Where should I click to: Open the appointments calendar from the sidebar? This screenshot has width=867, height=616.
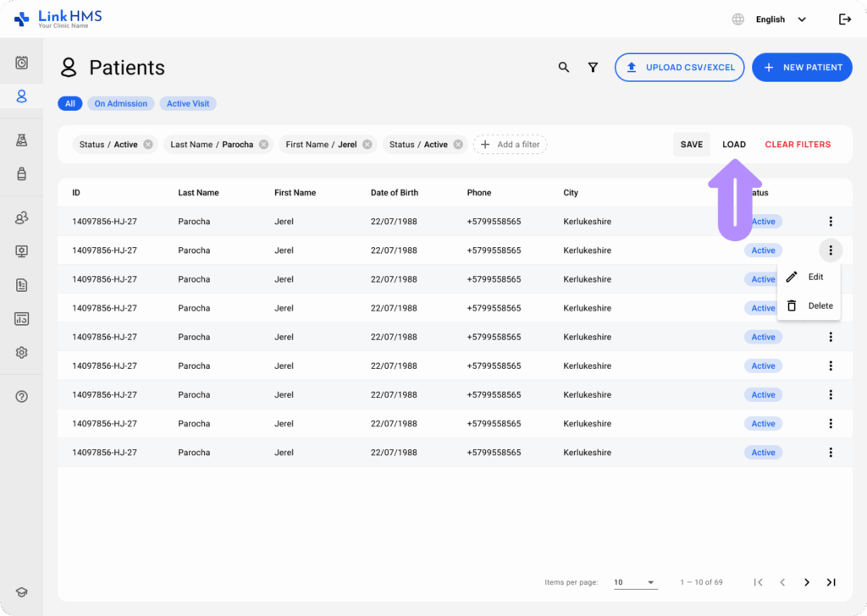[21, 61]
